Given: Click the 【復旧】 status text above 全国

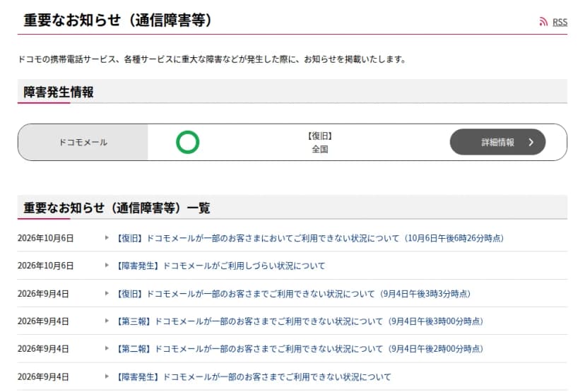Looking at the screenshot, I should coord(320,136).
